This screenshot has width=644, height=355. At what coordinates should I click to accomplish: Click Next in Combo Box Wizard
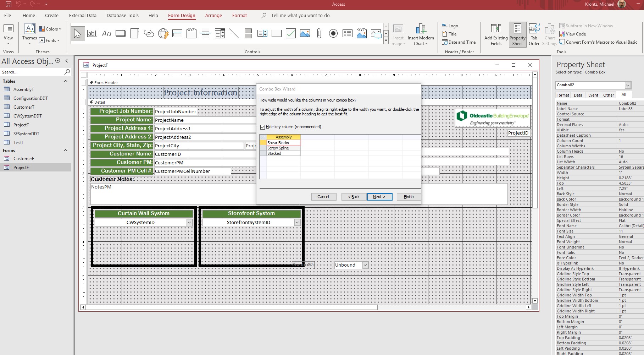click(379, 197)
